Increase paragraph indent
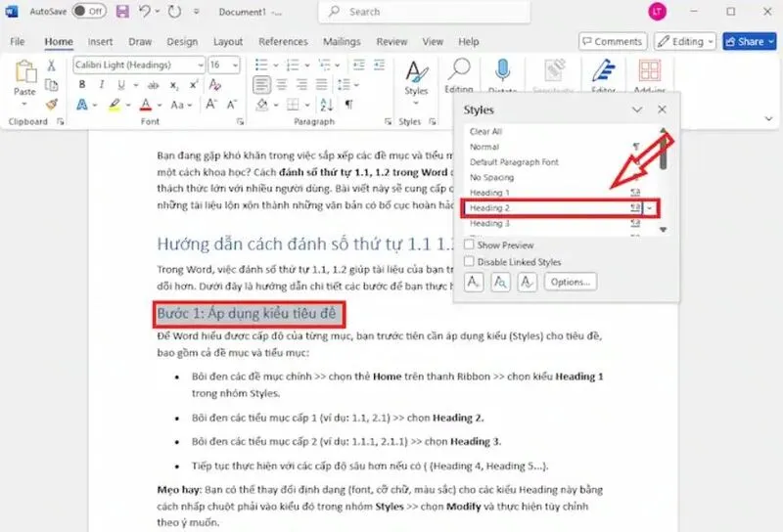Viewport: 783px width, 532px height. [x=380, y=65]
